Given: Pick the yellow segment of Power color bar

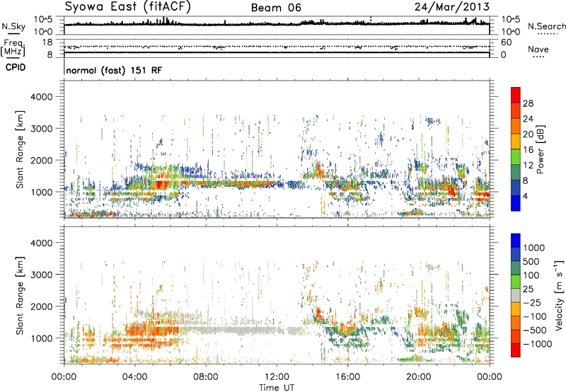Looking at the screenshot, I should pyautogui.click(x=516, y=141).
